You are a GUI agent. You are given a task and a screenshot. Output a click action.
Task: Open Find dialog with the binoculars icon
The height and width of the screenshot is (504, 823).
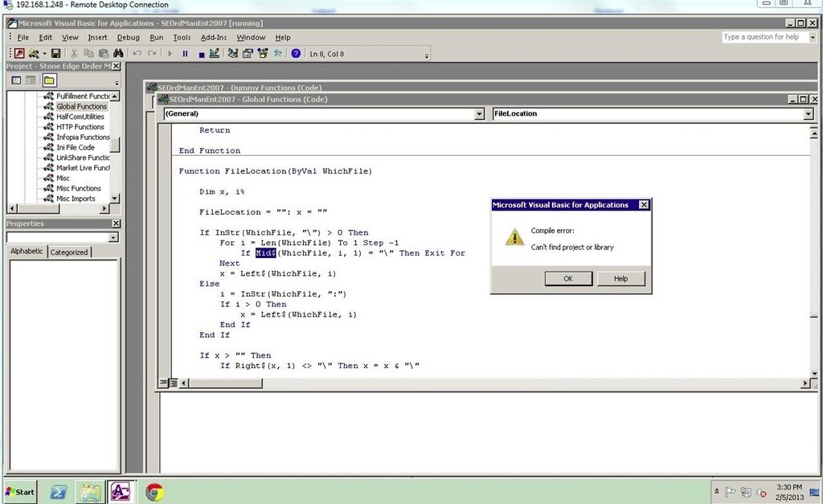click(x=119, y=53)
